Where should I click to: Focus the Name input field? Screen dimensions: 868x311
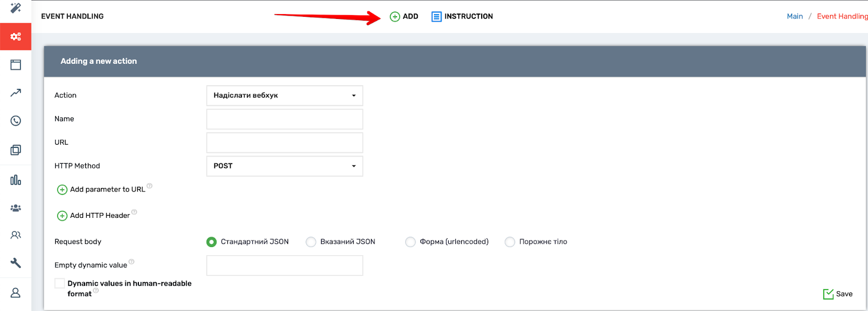[x=285, y=119]
